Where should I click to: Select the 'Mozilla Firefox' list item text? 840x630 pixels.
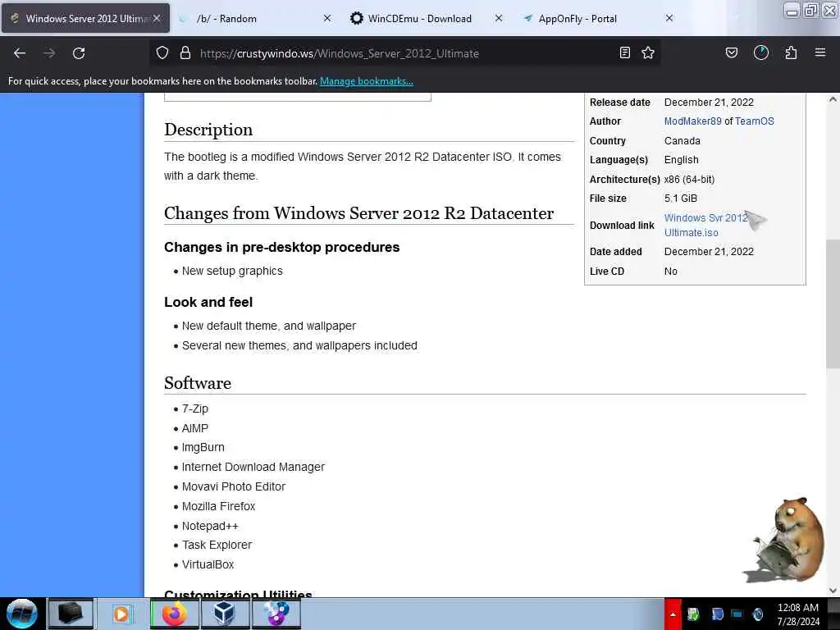(x=218, y=506)
